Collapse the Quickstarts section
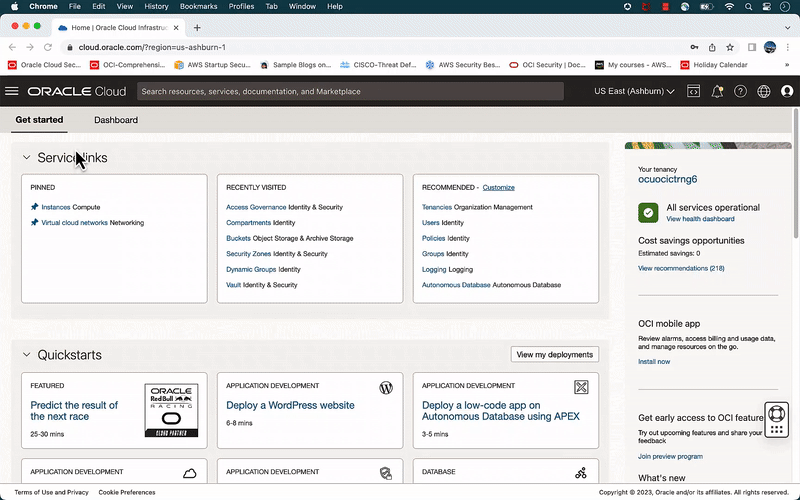The image size is (800, 500). click(x=27, y=355)
